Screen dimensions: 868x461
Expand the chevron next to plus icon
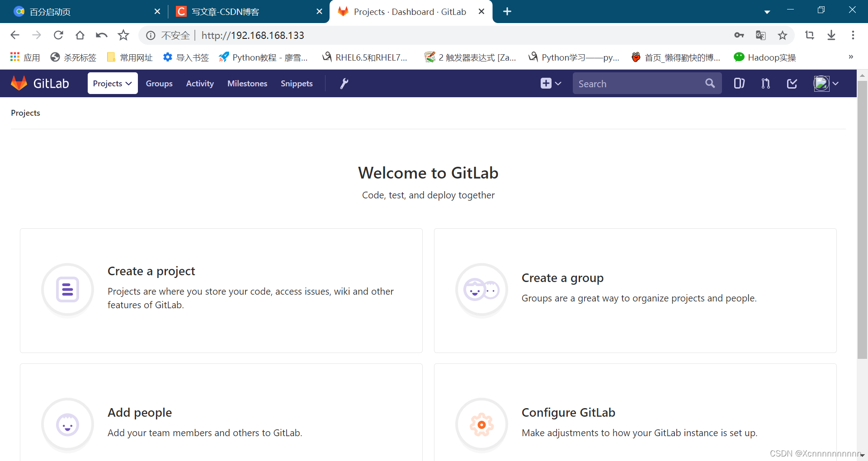tap(558, 84)
